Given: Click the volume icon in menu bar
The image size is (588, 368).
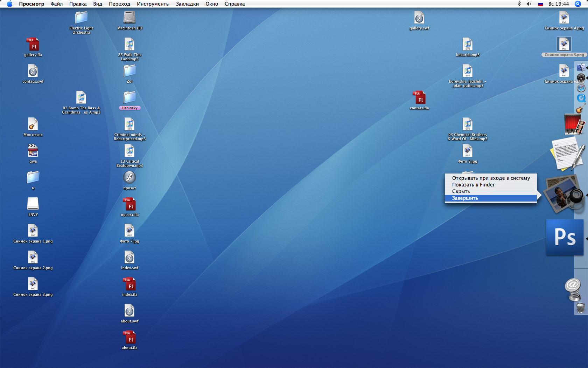Looking at the screenshot, I should [529, 4].
